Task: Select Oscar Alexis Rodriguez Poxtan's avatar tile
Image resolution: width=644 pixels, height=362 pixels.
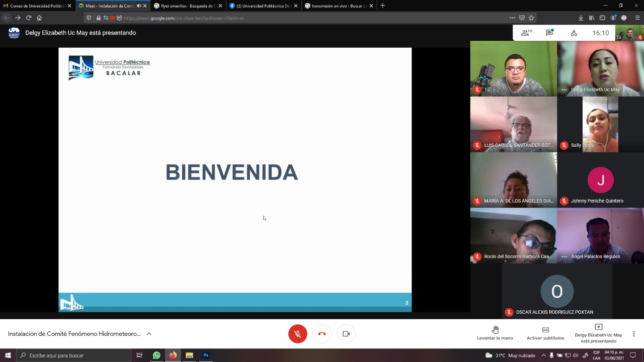Action: tap(557, 291)
